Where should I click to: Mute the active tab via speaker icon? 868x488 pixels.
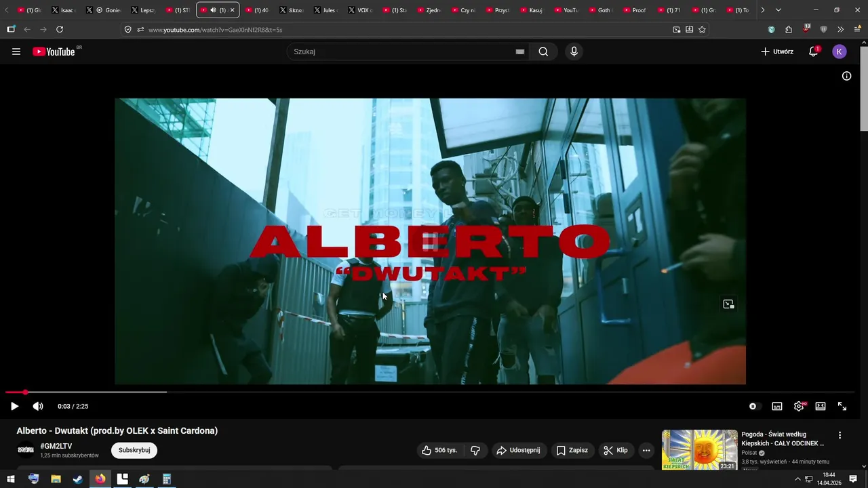[x=213, y=10]
